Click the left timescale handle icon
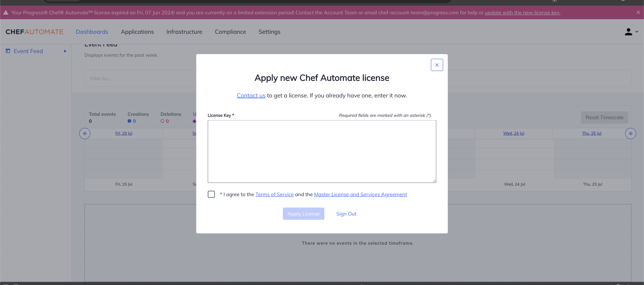The image size is (644, 285). click(85, 133)
